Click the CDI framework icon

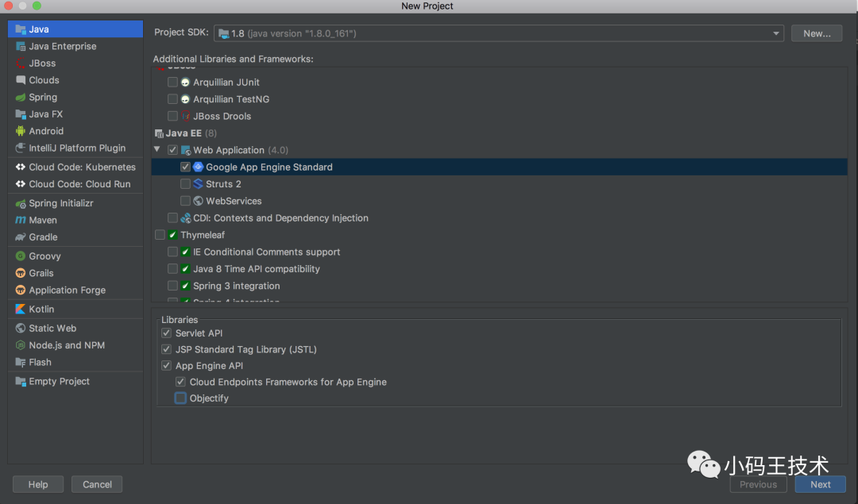coord(185,217)
